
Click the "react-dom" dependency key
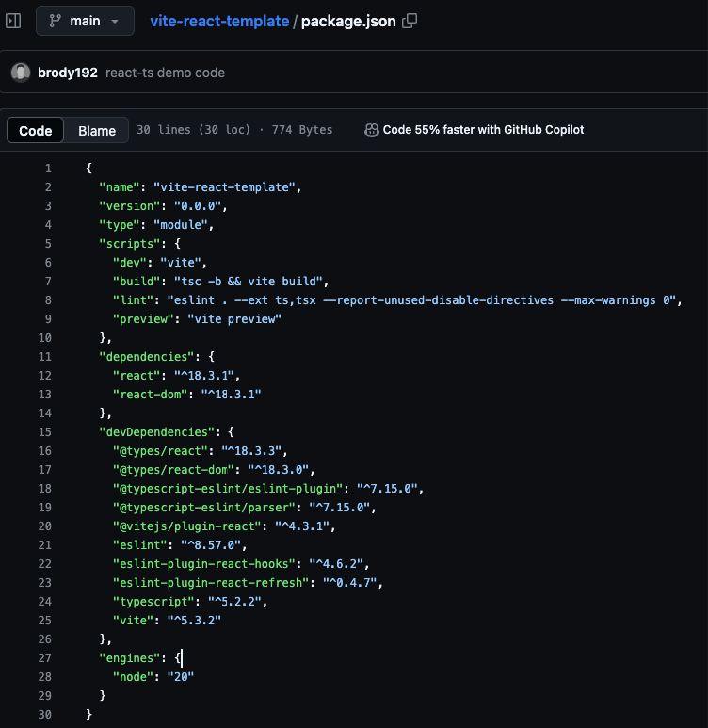tap(150, 395)
